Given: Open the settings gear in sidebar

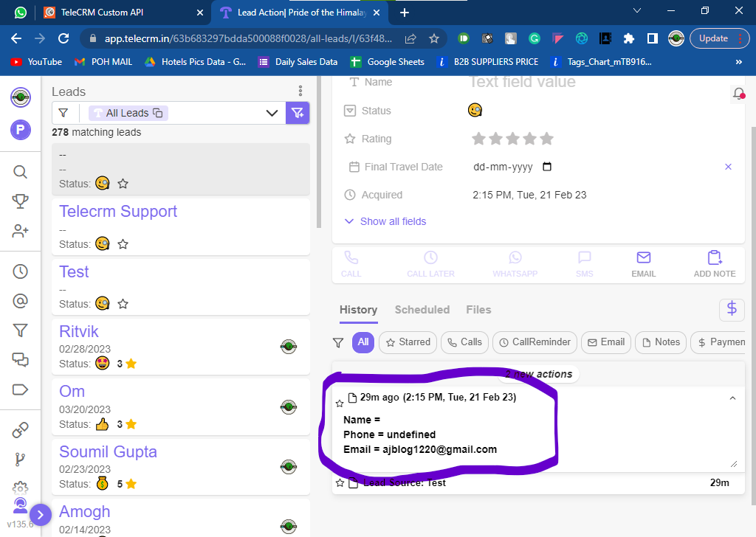Looking at the screenshot, I should (20, 488).
